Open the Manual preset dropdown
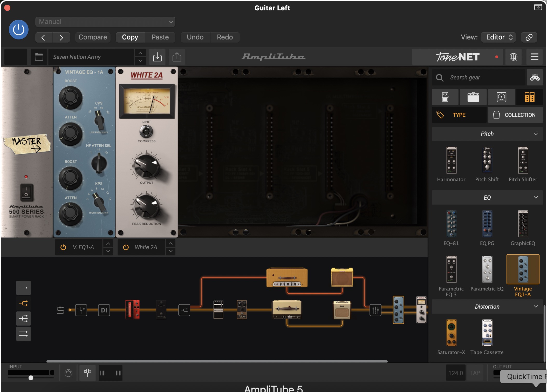The image size is (547, 392). tap(105, 22)
